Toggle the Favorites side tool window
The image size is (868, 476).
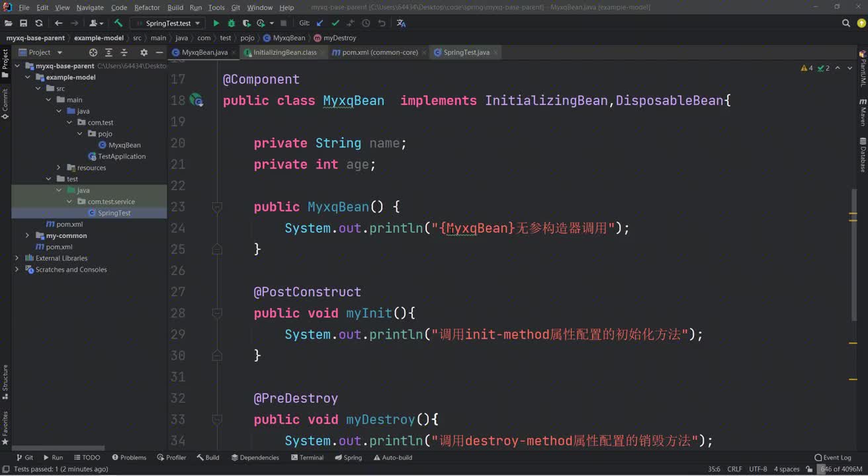pyautogui.click(x=5, y=428)
